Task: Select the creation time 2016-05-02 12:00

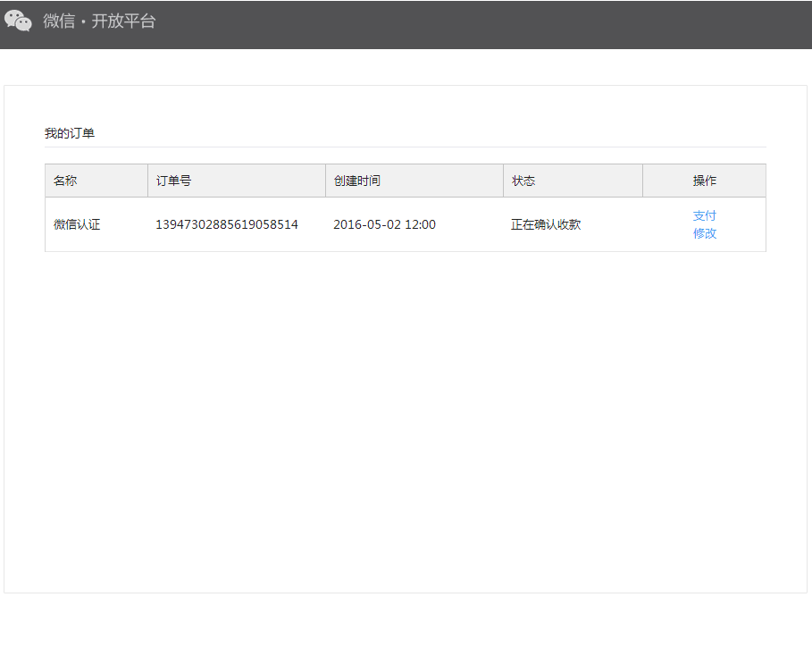Action: point(384,224)
